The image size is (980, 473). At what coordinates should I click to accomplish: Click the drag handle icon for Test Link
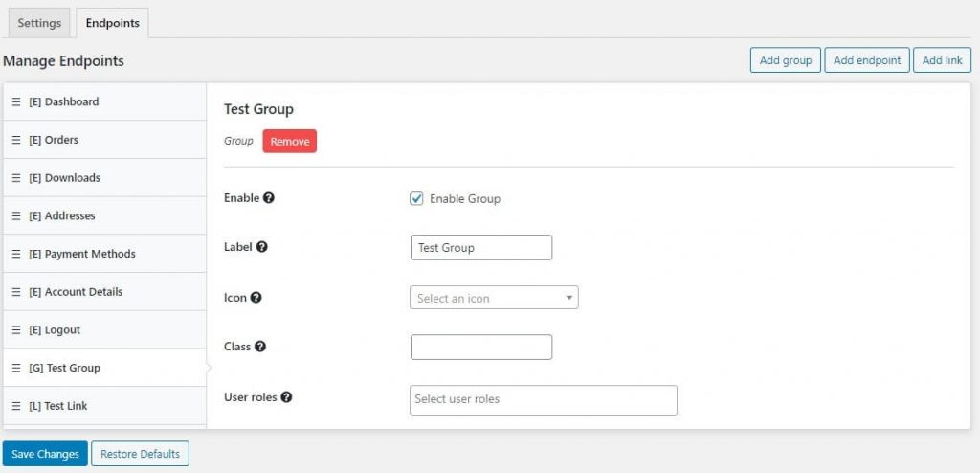(x=16, y=406)
